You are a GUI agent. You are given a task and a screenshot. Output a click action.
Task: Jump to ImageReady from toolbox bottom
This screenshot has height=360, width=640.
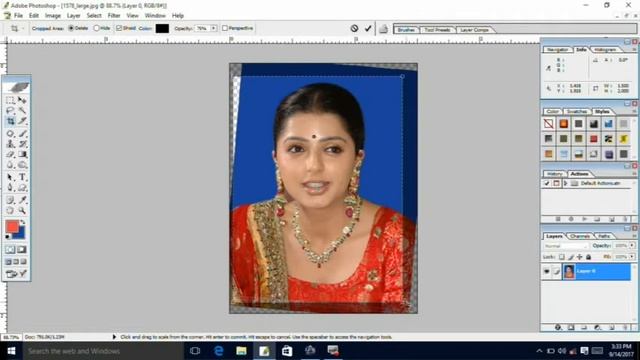pos(16,274)
